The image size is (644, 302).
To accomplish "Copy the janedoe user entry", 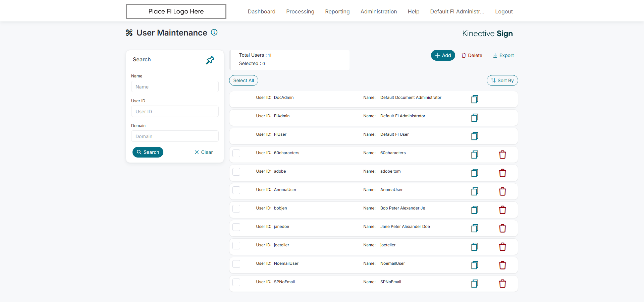I will 475,228.
